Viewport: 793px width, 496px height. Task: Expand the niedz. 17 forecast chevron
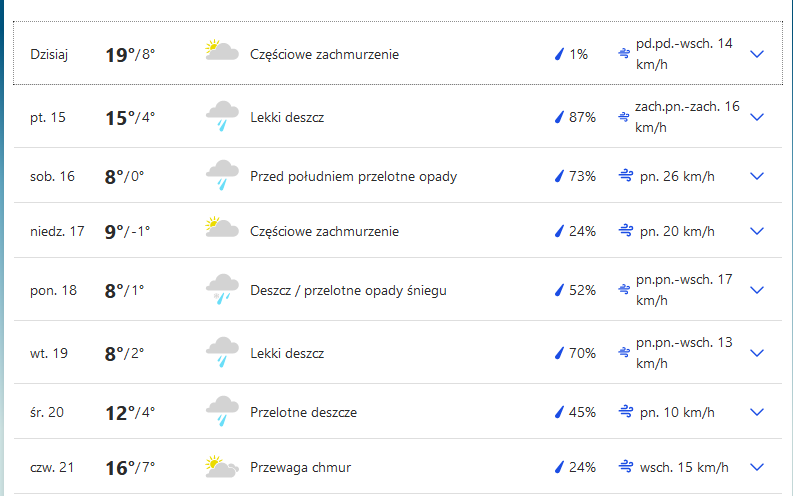click(757, 231)
